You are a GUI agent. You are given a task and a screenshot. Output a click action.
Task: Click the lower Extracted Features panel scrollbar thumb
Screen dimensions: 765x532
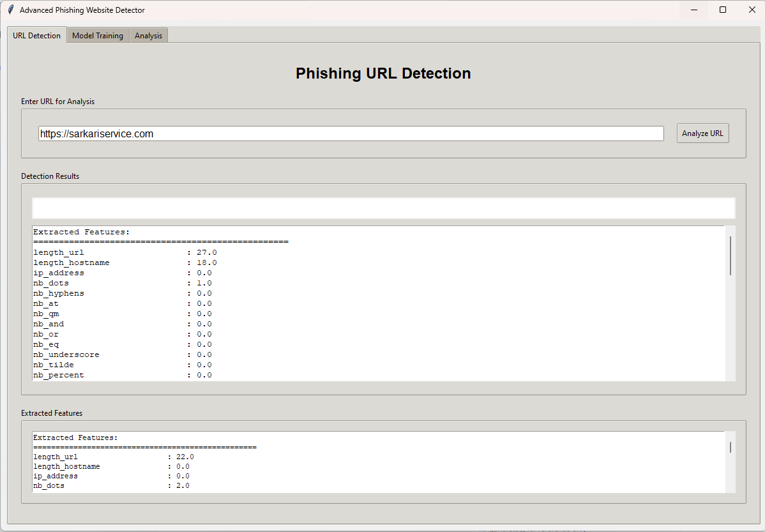click(x=731, y=447)
